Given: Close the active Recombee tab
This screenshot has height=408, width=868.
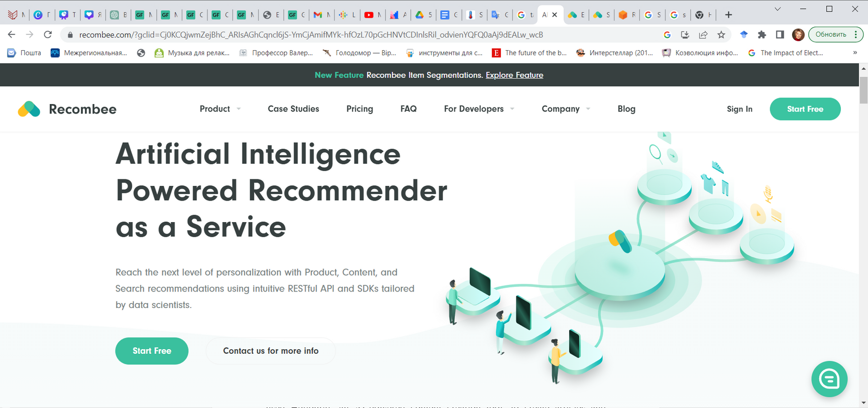Looking at the screenshot, I should [555, 15].
